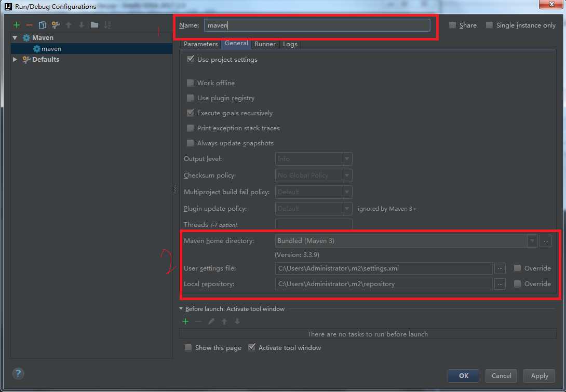
Task: Collapse the Maven tree node
Action: 15,37
